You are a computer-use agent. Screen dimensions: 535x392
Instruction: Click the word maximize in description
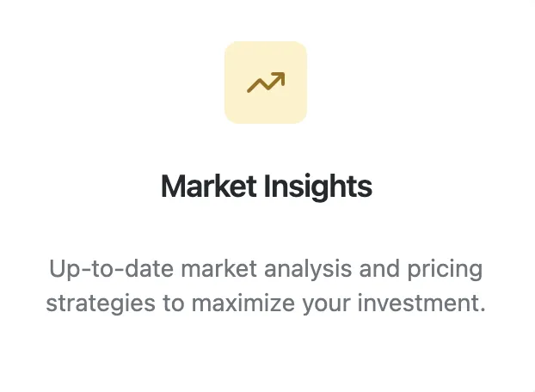click(x=243, y=303)
